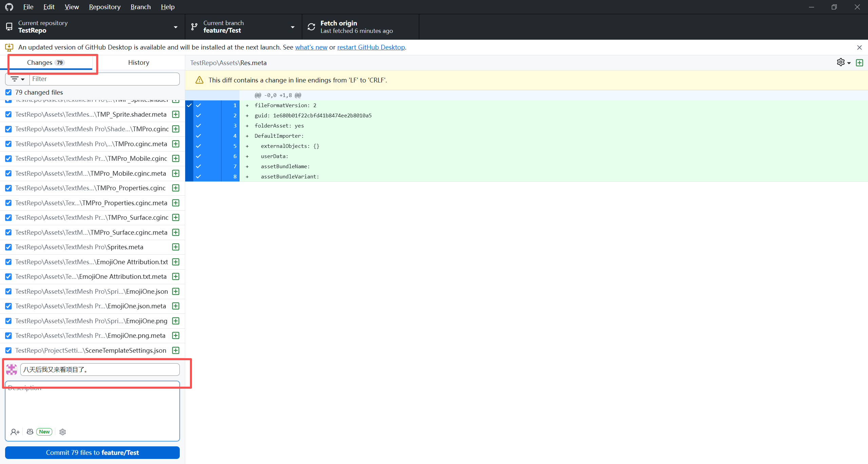This screenshot has width=868, height=464.
Task: Open the Edit menu
Action: (49, 7)
